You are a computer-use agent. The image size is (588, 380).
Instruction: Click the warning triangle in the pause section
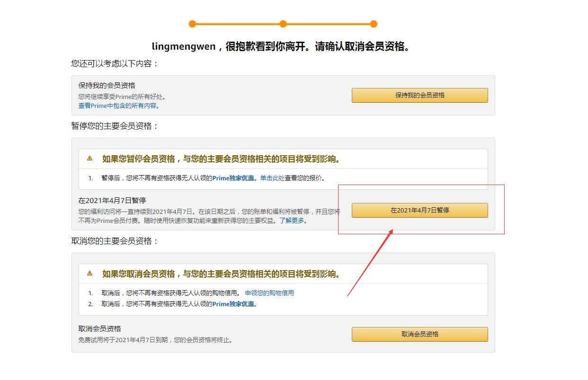click(x=90, y=159)
